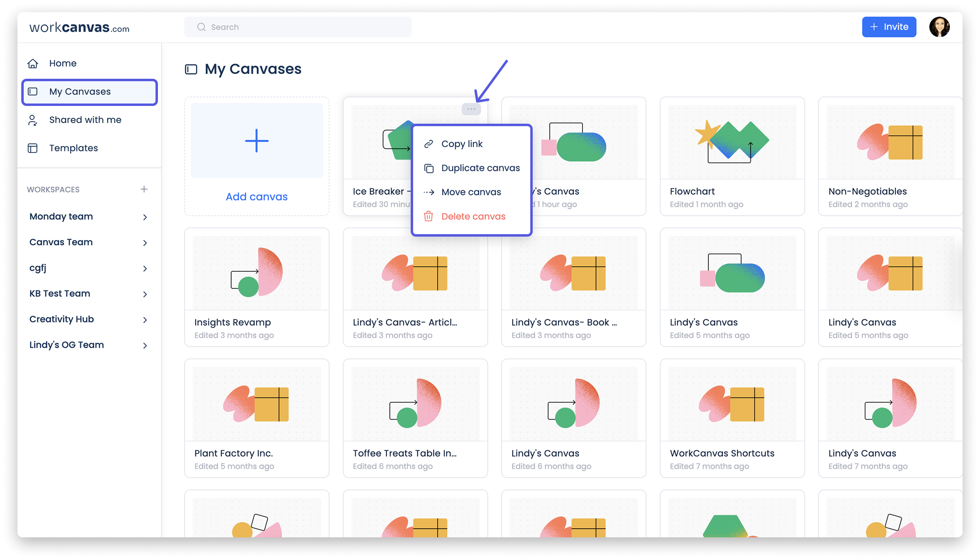Click the three-dot menu on Ice Breaker canvas
The width and height of the screenshot is (980, 560).
coord(471,108)
